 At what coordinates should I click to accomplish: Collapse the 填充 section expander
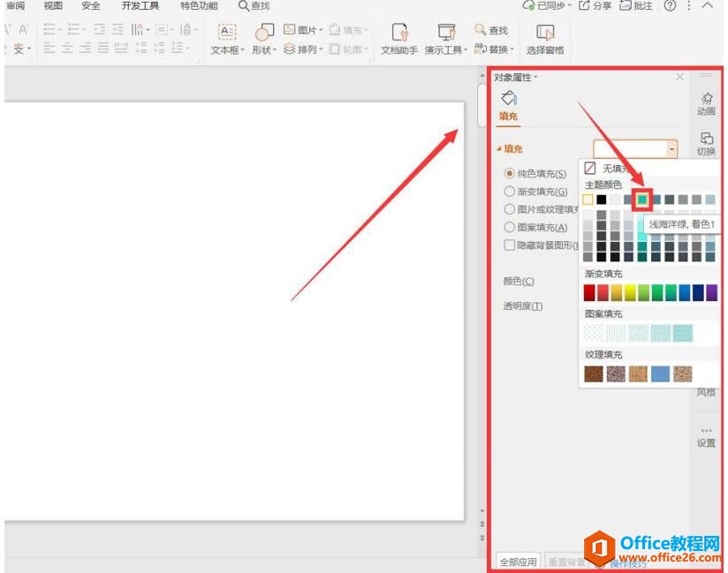(x=499, y=150)
